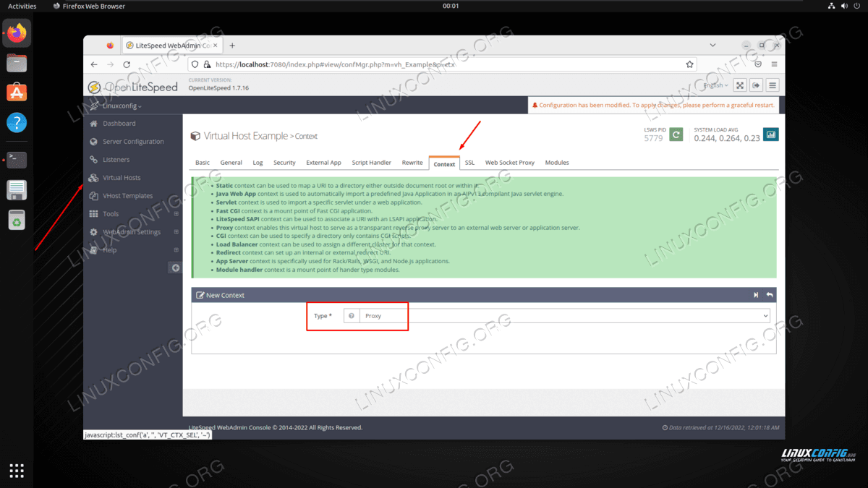Screen dimensions: 868x488
Task: Click the Back arrow in New Context
Action: [x=770, y=295]
